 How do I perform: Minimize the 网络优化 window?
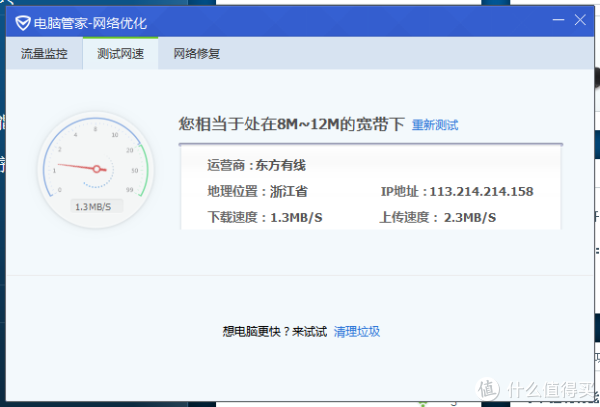(x=558, y=20)
